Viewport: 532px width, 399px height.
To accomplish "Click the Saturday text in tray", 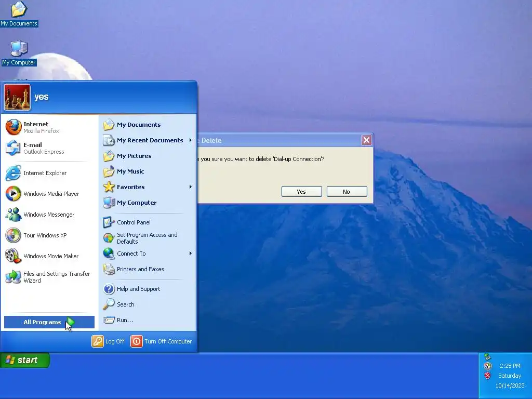I will (x=510, y=376).
